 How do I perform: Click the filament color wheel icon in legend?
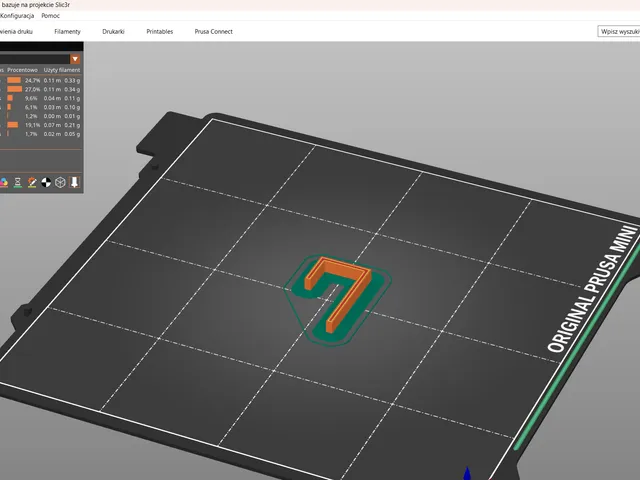click(4, 182)
